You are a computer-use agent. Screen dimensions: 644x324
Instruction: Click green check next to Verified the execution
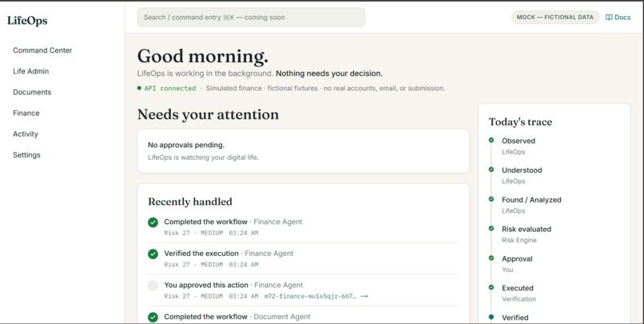click(x=153, y=254)
